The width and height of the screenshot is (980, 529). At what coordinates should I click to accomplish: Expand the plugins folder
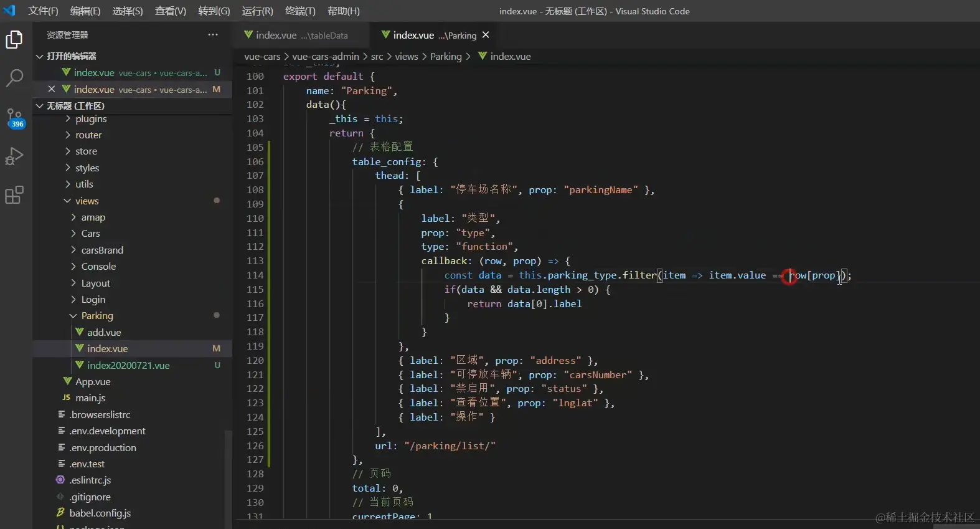pyautogui.click(x=68, y=118)
